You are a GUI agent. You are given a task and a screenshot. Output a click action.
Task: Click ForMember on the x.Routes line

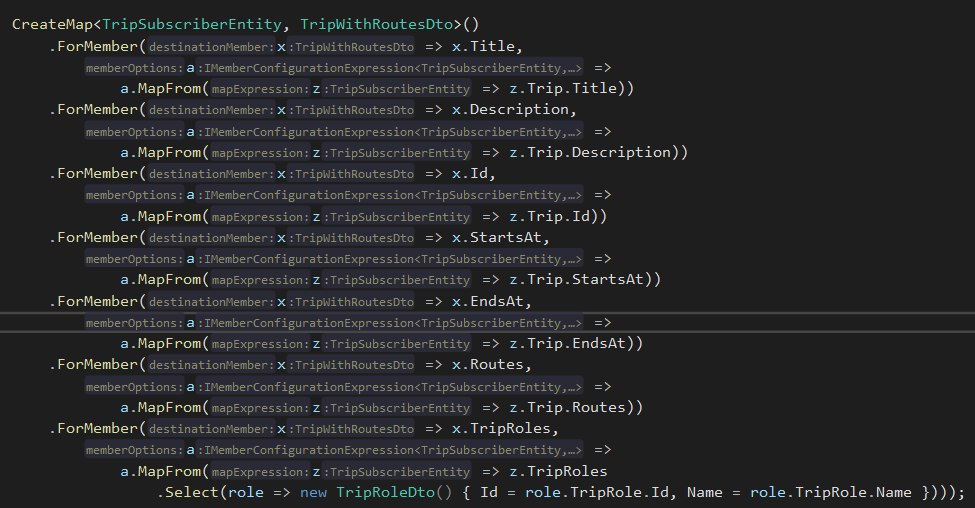coord(98,364)
